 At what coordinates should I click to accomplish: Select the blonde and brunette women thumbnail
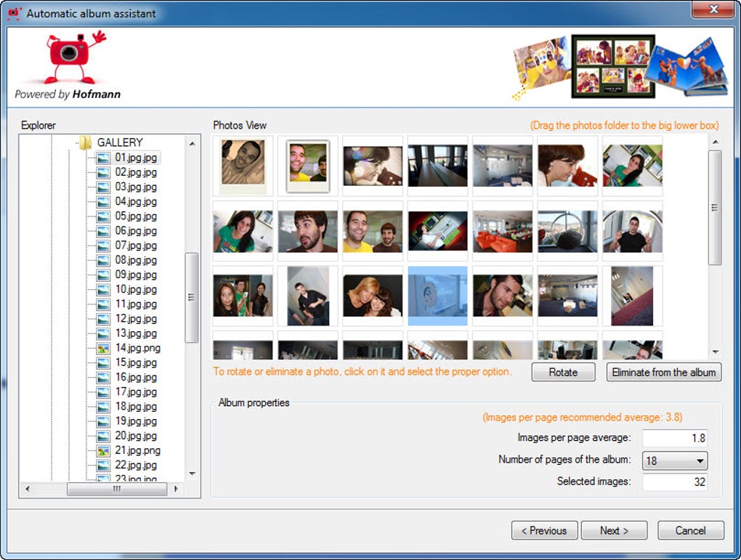[x=373, y=296]
